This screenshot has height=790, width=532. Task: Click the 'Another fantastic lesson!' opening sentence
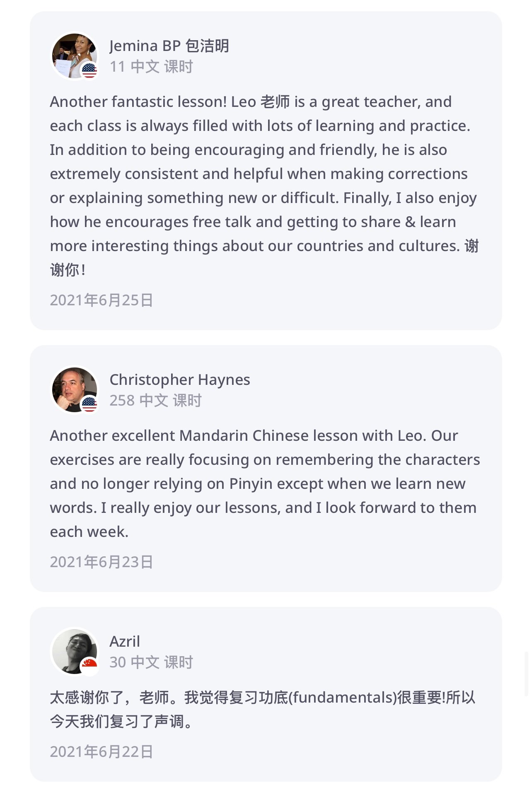(138, 102)
